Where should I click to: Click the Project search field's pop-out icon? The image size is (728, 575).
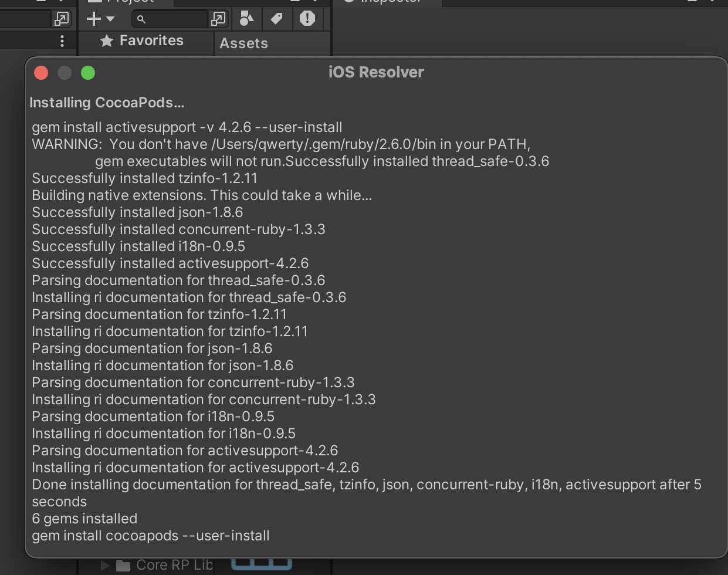coord(218,19)
